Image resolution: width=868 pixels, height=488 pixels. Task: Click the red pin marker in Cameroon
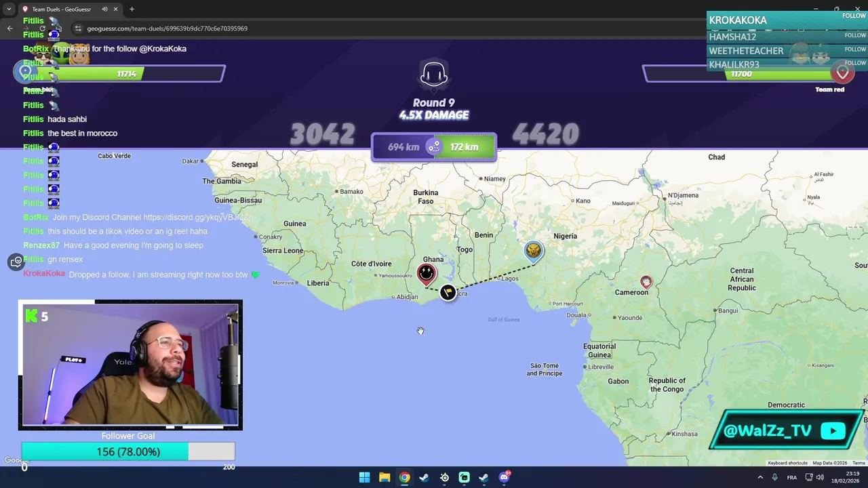[x=646, y=281]
